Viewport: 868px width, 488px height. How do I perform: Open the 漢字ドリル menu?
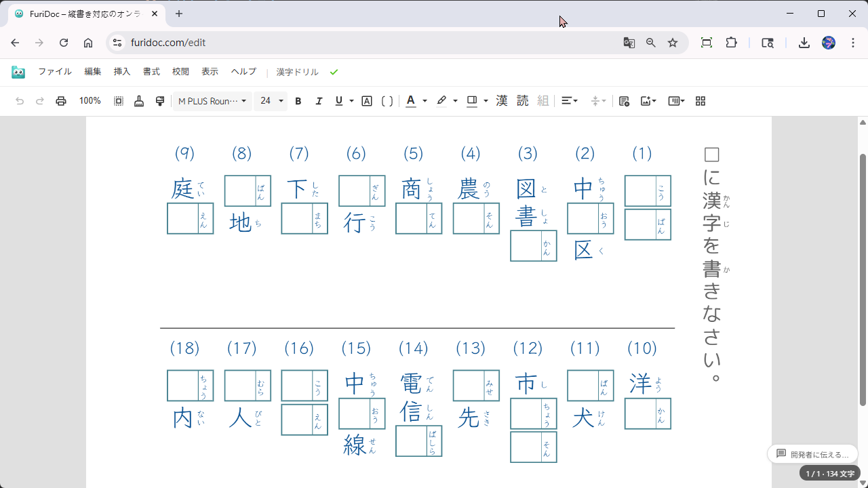(296, 71)
